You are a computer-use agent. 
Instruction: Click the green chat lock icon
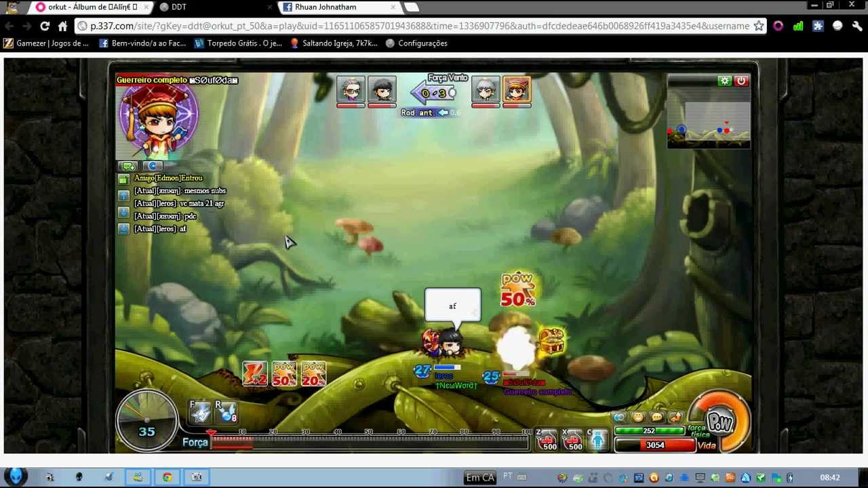[123, 179]
